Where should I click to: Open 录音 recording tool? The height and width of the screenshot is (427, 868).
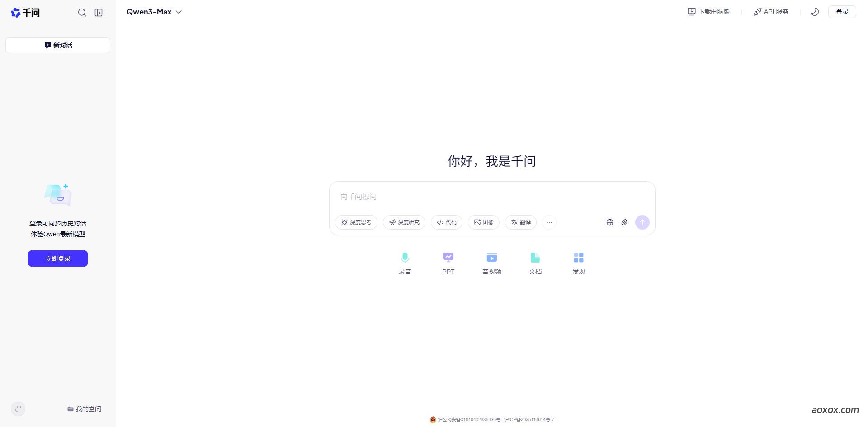pyautogui.click(x=405, y=263)
